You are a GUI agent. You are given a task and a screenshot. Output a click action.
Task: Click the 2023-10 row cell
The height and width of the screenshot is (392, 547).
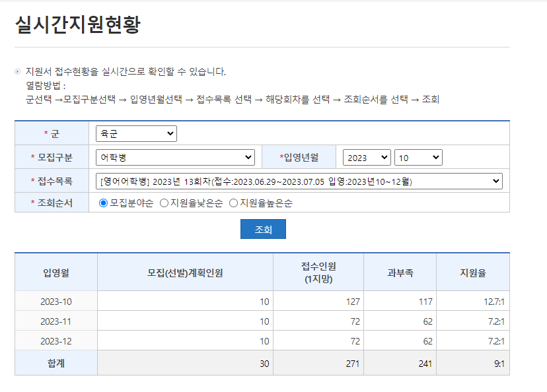coord(55,302)
